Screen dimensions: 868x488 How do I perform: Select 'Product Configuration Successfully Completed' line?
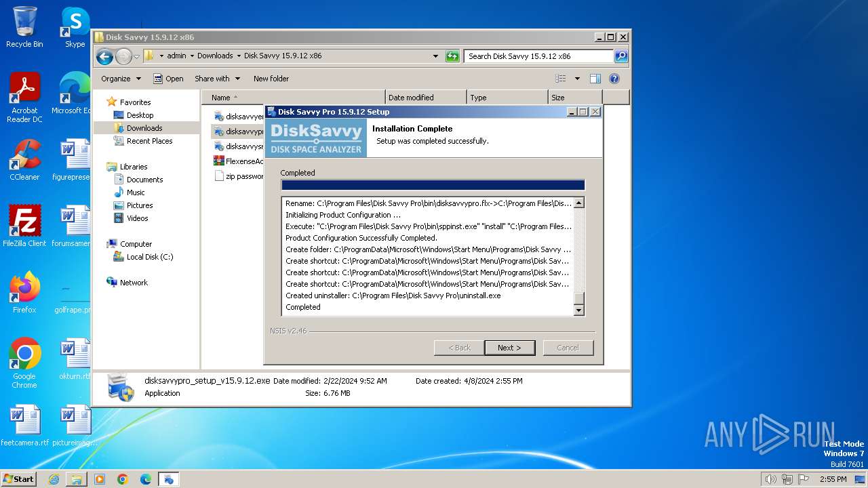click(x=361, y=238)
